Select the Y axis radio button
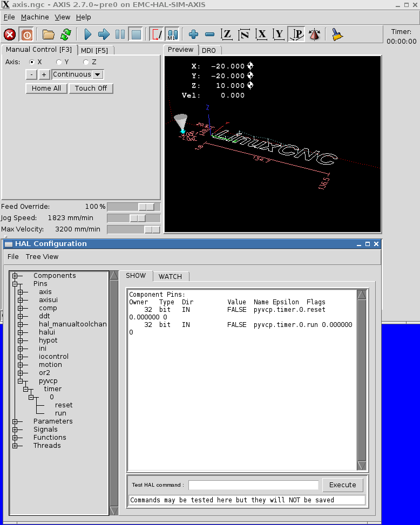 point(59,62)
